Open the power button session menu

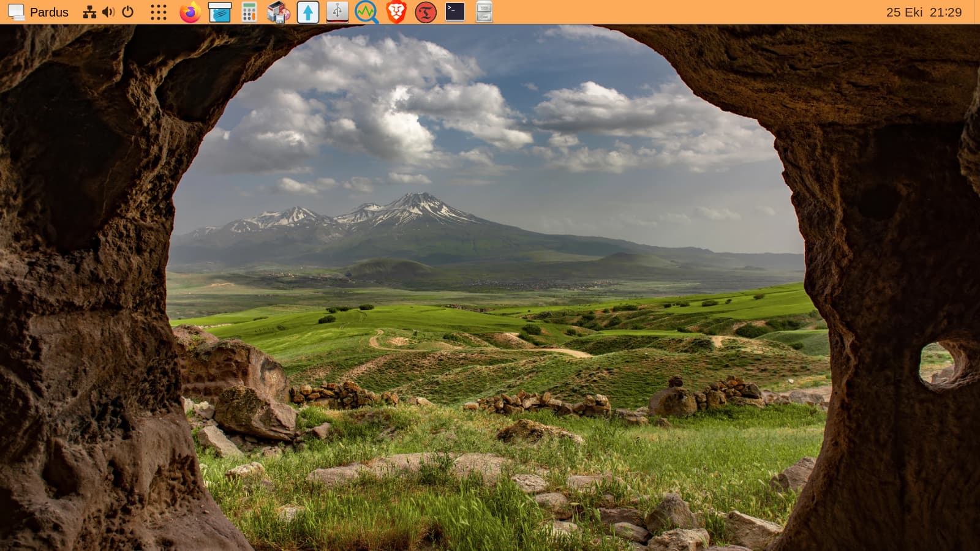coord(128,12)
